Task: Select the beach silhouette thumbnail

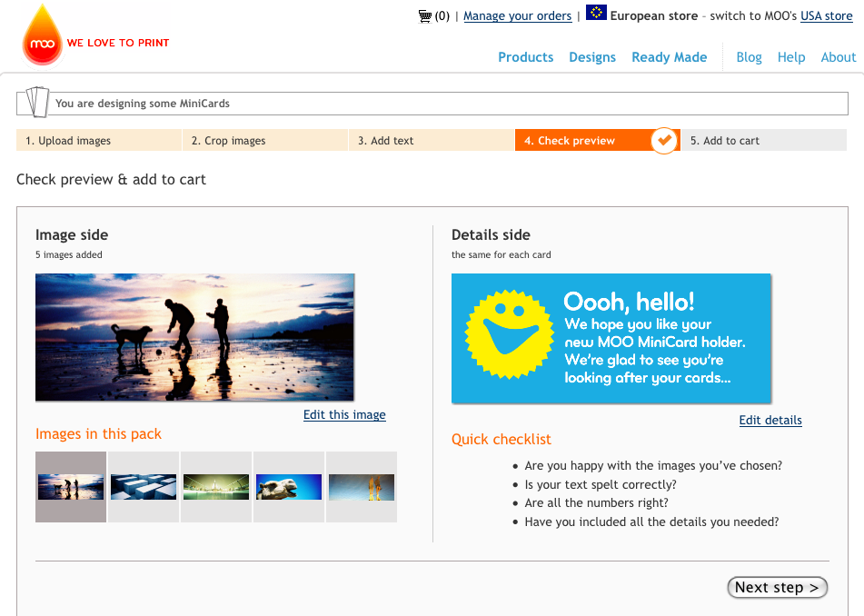Action: (x=71, y=487)
